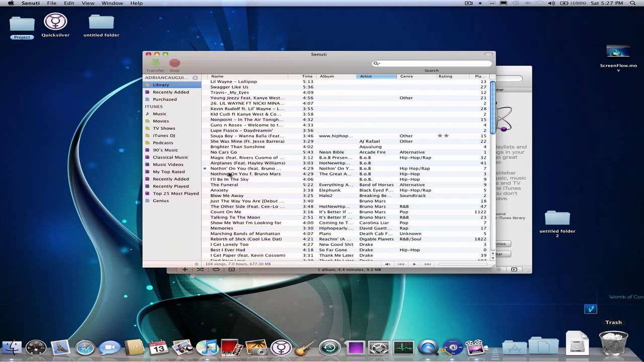This screenshot has height=362, width=644.
Task: Toggle shuffle in the iTunes window
Action: pyautogui.click(x=200, y=269)
